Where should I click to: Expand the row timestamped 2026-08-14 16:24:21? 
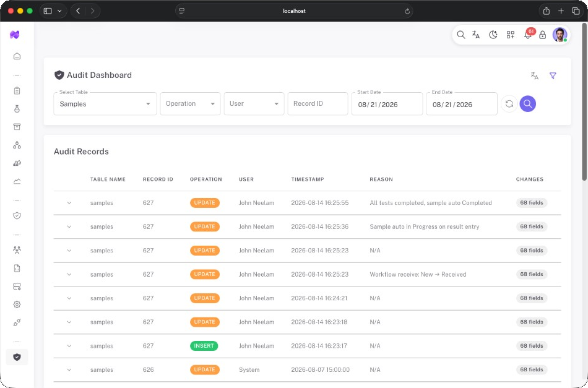(x=69, y=298)
